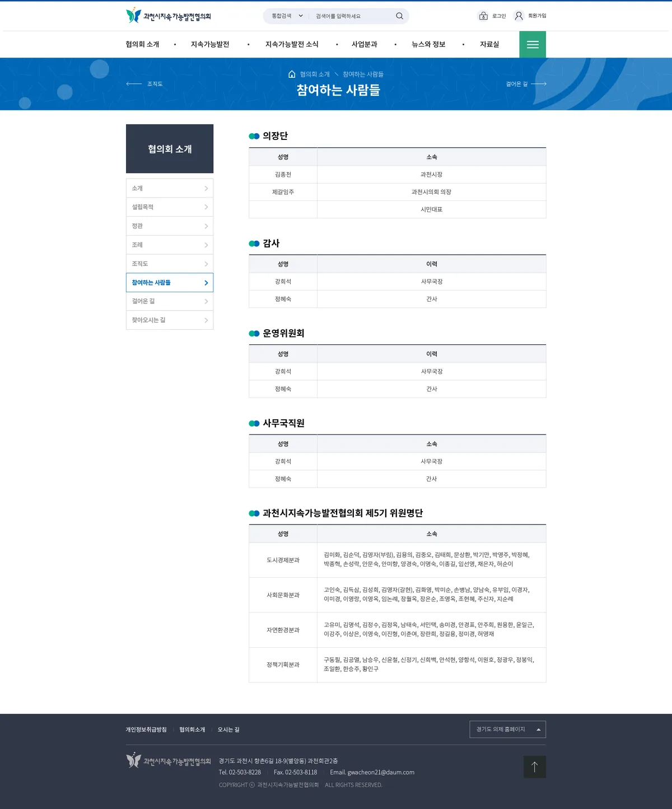Click the name 제갈임주 in 의장단 table

point(283,192)
